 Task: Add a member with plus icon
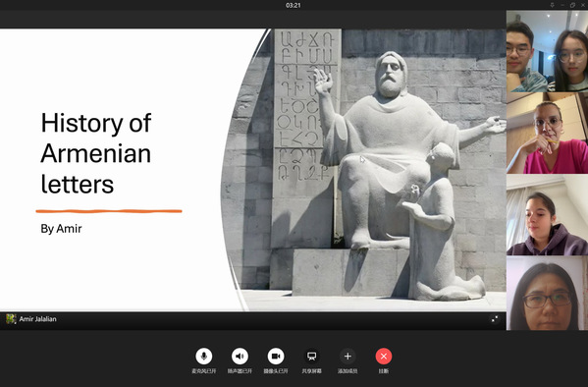(347, 356)
